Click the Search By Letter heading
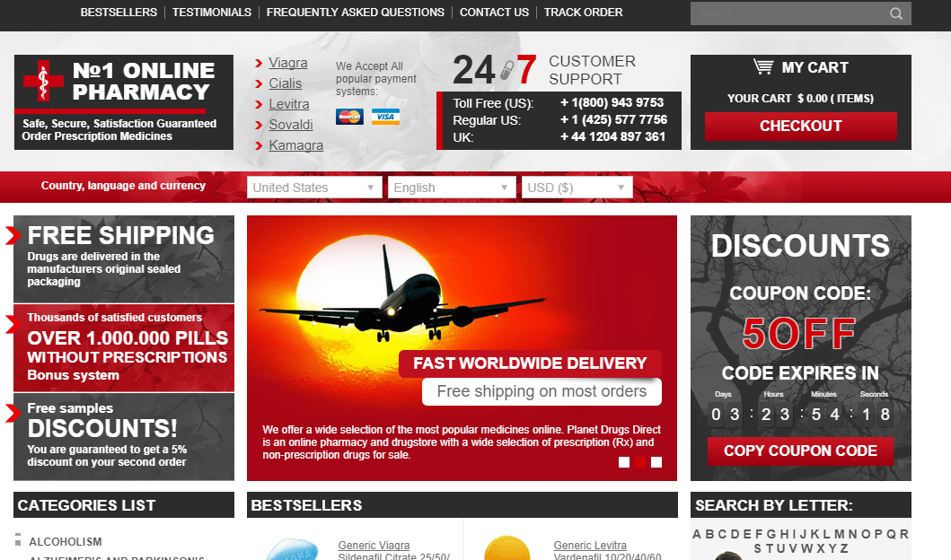The width and height of the screenshot is (951, 560). 774,505
